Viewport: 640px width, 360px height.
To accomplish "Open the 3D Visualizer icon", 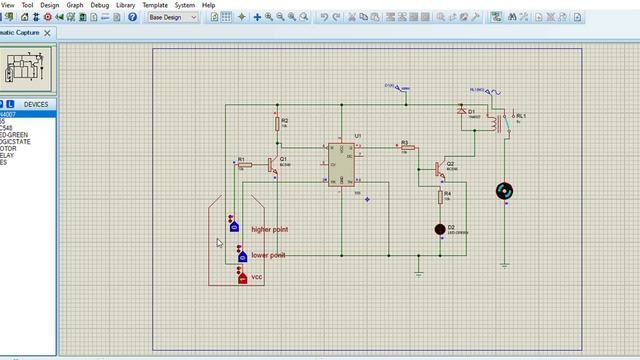I will [59, 17].
